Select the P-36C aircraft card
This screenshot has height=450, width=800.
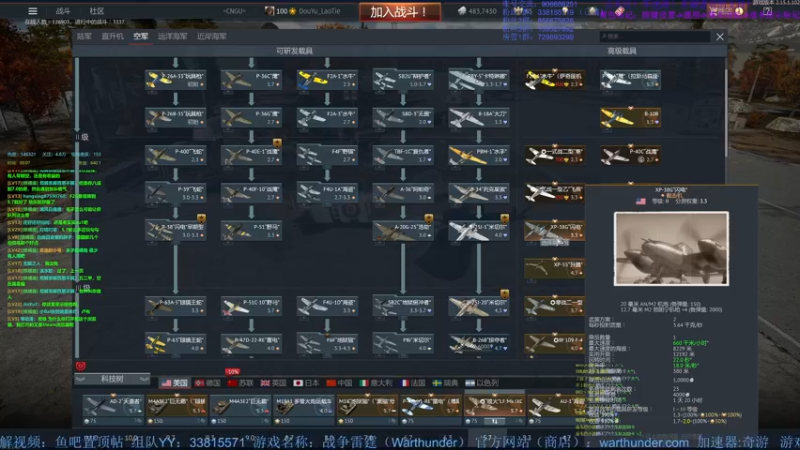(x=252, y=80)
